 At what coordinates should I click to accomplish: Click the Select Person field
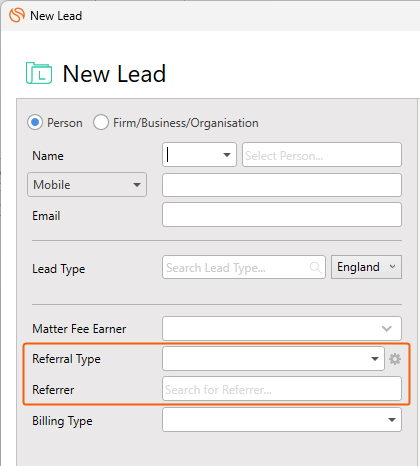322,155
